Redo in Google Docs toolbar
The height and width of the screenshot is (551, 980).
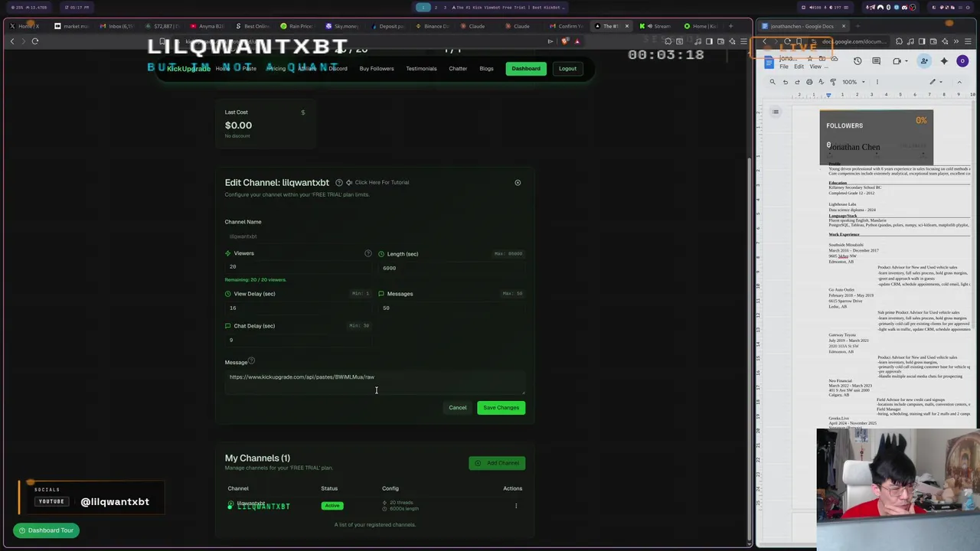pyautogui.click(x=797, y=82)
